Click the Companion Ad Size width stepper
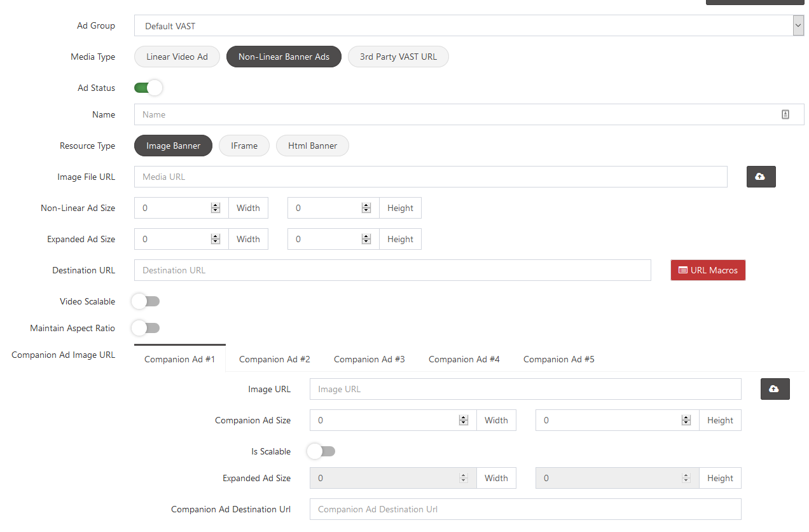The width and height of the screenshot is (809, 532). pyautogui.click(x=463, y=420)
